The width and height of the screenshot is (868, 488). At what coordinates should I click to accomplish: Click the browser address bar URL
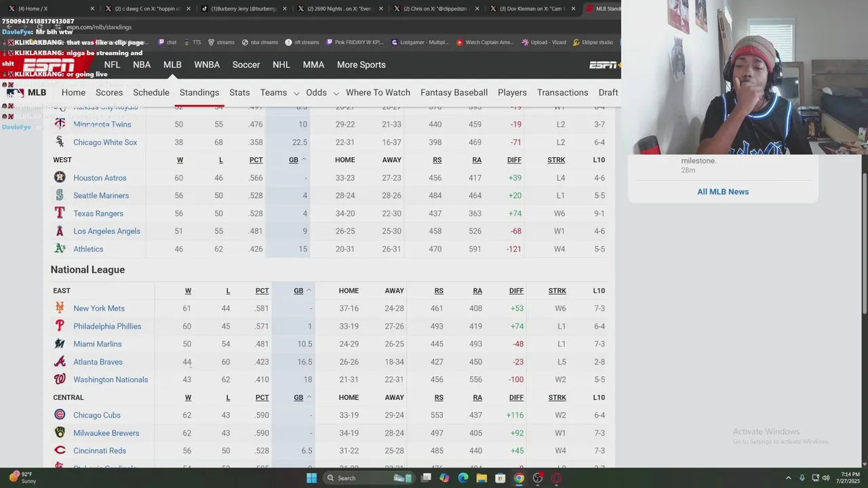tap(99, 27)
